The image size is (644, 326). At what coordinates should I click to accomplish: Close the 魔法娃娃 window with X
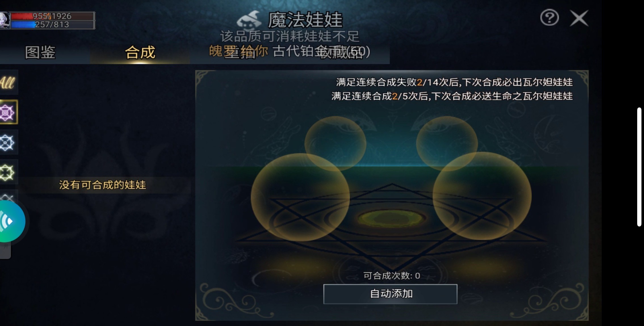tap(579, 18)
